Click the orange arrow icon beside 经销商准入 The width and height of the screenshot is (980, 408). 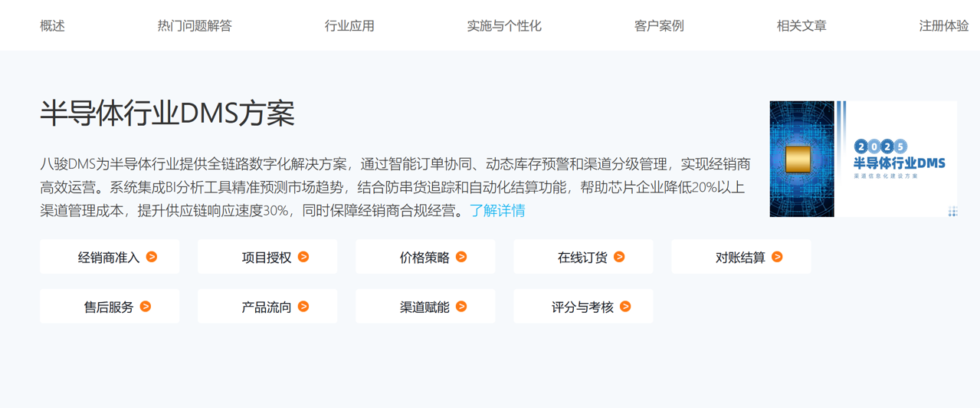(x=152, y=257)
